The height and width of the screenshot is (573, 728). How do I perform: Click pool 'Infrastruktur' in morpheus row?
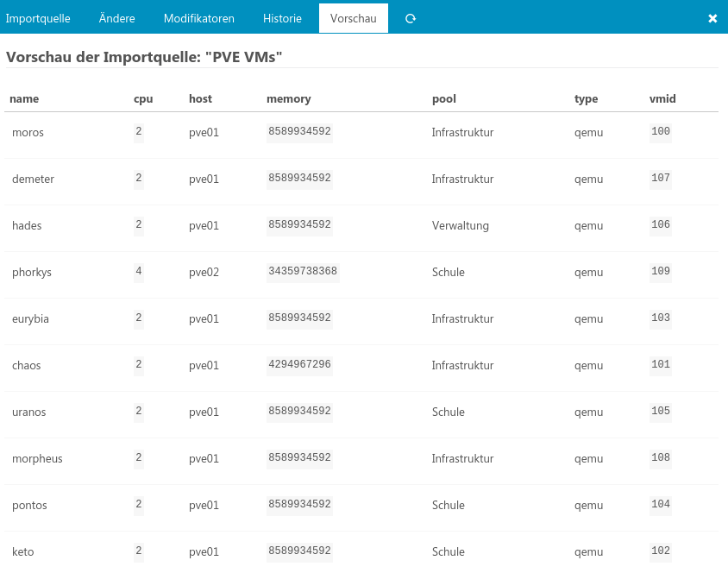(462, 459)
